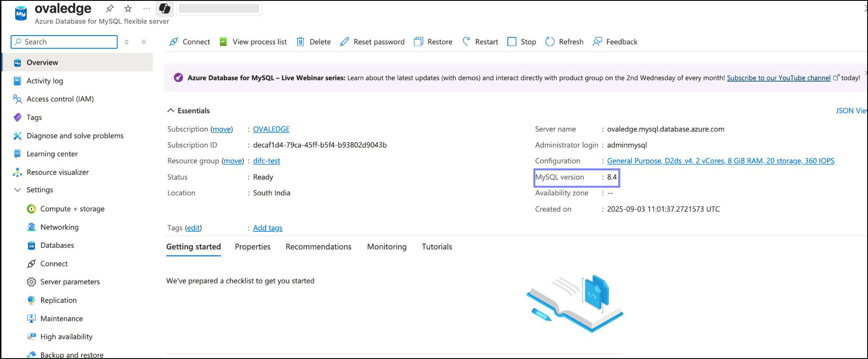Viewport: 868px width, 359px height.
Task: Click the Stop square icon
Action: pos(512,42)
